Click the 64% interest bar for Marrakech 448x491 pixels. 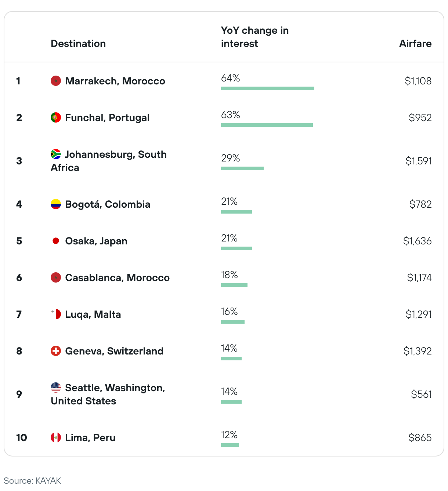pos(268,88)
